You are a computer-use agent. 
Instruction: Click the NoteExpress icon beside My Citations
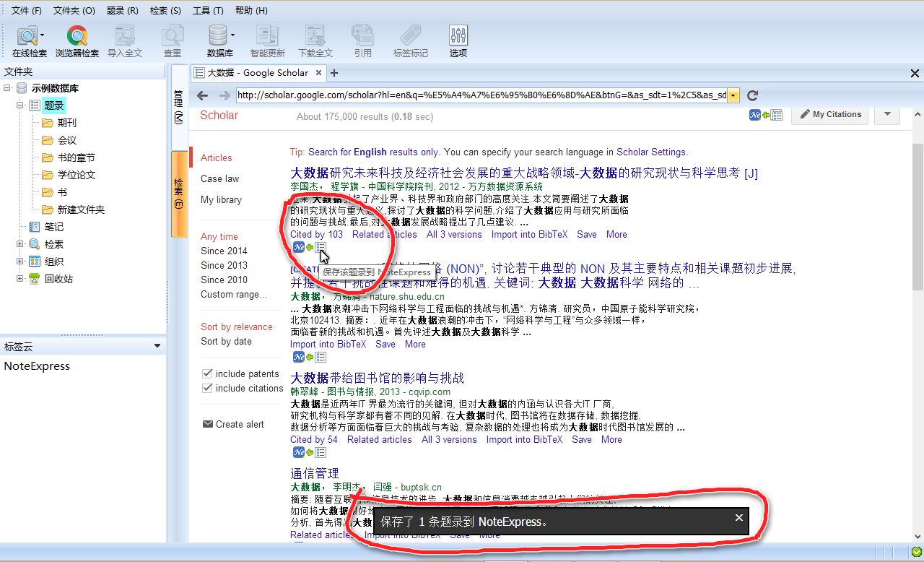pos(755,114)
